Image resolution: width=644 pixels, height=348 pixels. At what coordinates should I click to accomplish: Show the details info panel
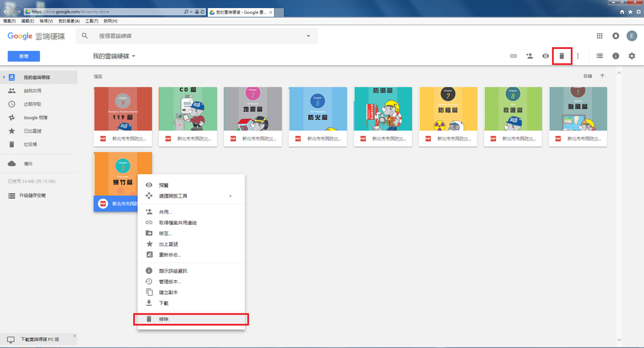[x=616, y=56]
